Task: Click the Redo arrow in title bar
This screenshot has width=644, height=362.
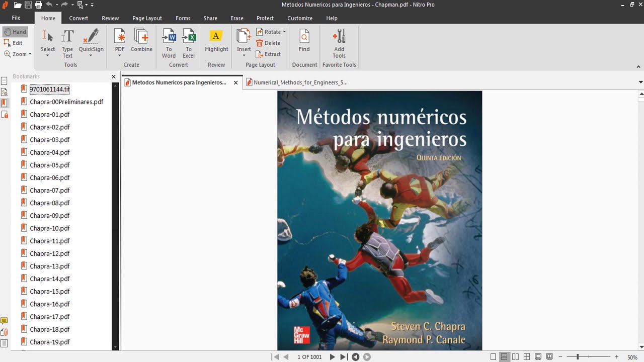Action: tap(65, 5)
